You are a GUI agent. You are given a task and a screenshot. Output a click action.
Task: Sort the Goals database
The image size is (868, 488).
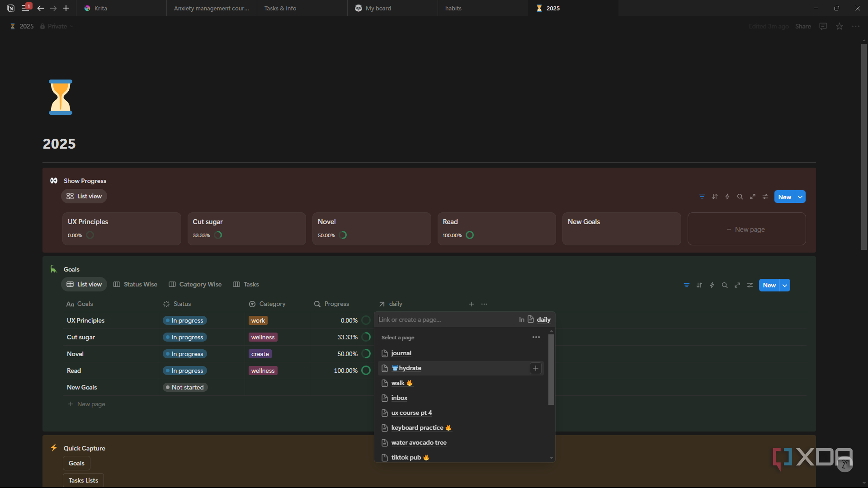[699, 285]
